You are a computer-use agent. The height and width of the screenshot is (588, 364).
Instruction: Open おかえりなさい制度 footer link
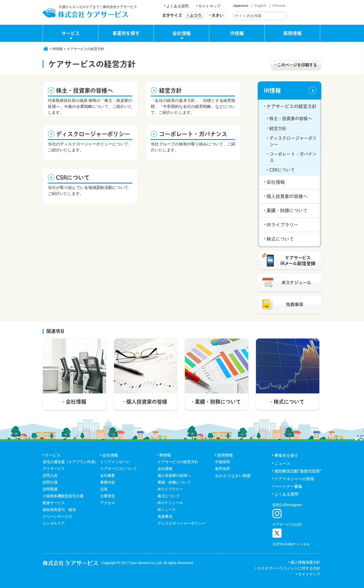(233, 476)
